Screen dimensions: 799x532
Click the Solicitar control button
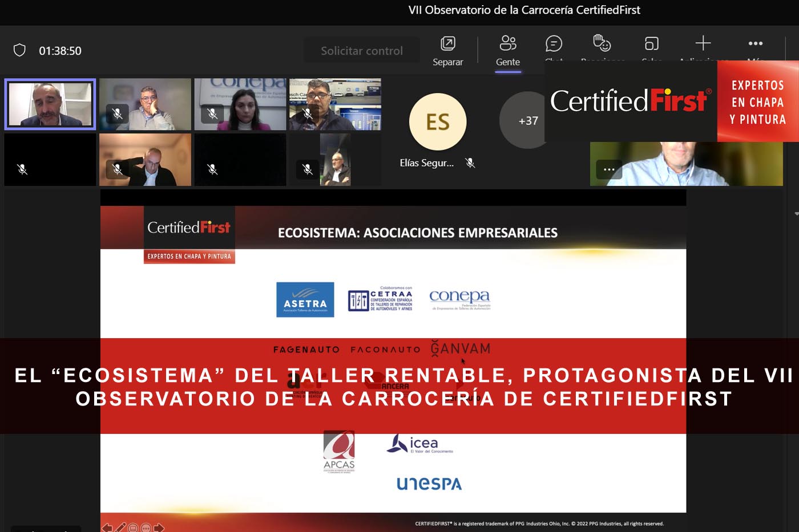pos(362,50)
